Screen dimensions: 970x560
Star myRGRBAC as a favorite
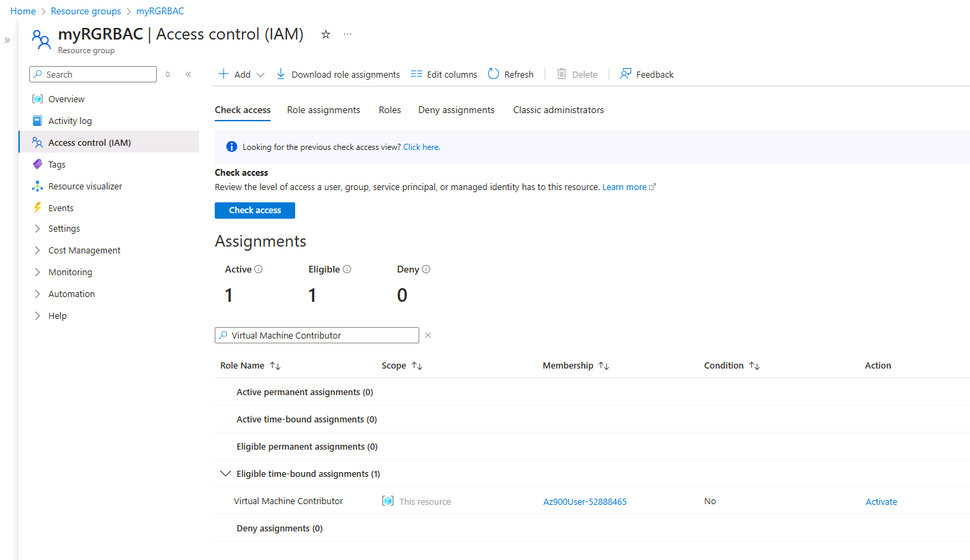pyautogui.click(x=325, y=33)
